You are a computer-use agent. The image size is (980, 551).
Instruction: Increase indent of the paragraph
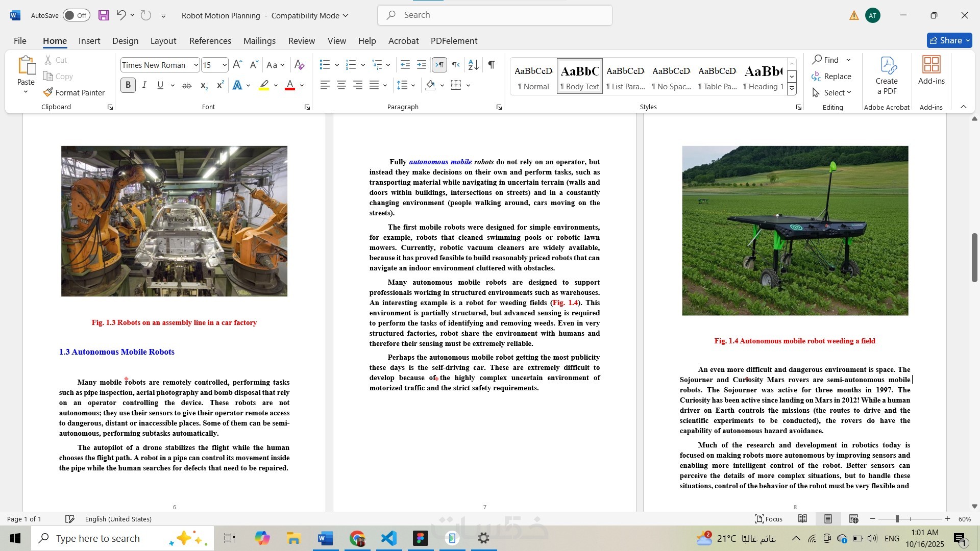tap(422, 65)
